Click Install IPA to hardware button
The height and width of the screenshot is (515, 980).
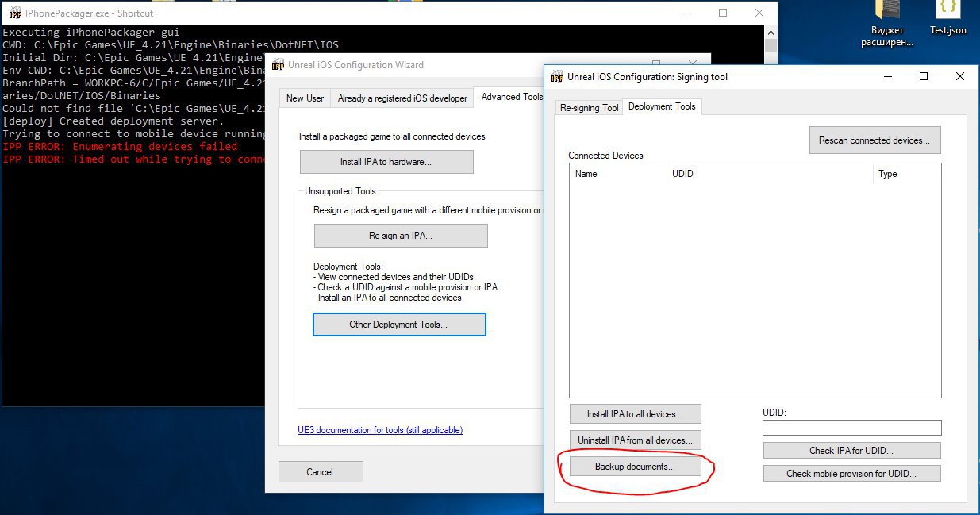coord(386,162)
